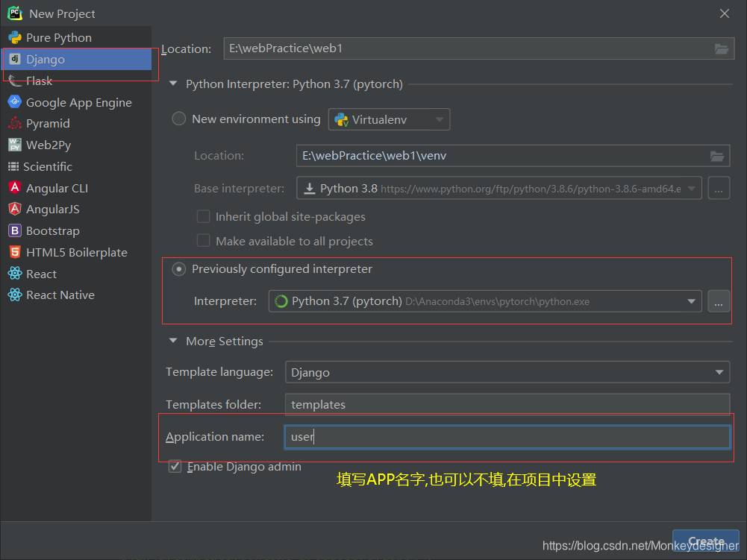Select Web2Py project type
The image size is (747, 560).
76,145
